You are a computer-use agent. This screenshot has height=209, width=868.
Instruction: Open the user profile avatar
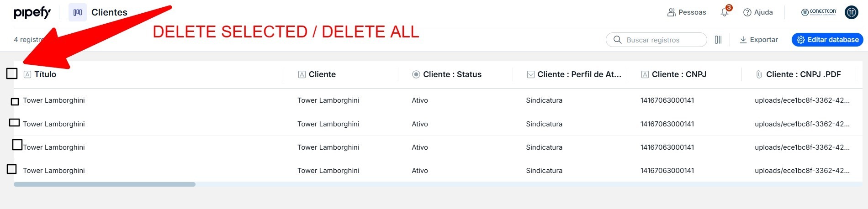[852, 12]
